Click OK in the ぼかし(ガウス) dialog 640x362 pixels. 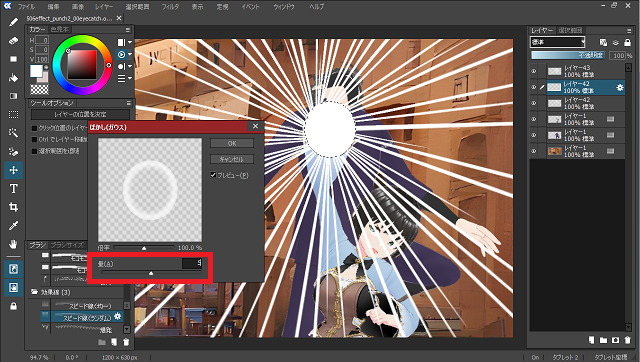click(x=232, y=143)
